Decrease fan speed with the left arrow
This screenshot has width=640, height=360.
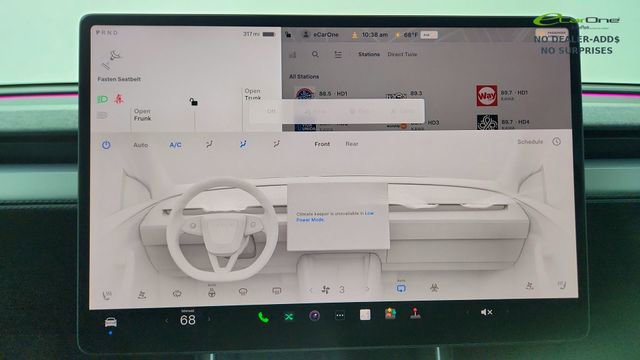point(311,290)
